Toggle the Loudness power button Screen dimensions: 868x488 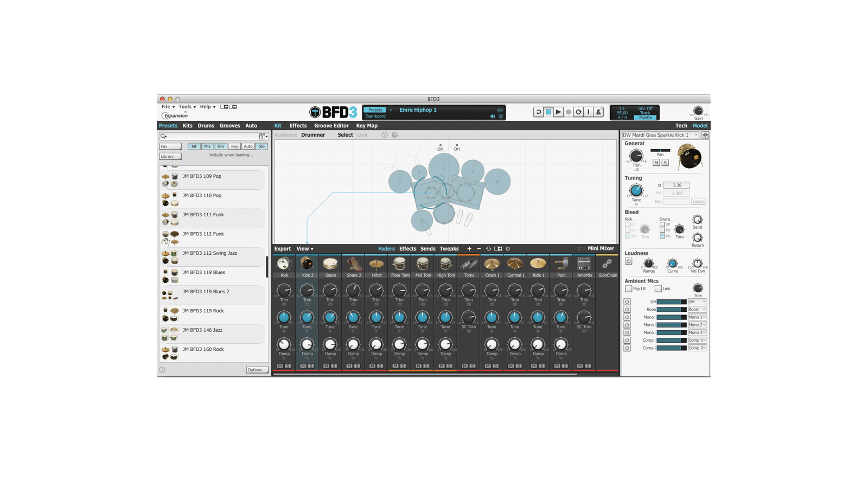pyautogui.click(x=628, y=261)
